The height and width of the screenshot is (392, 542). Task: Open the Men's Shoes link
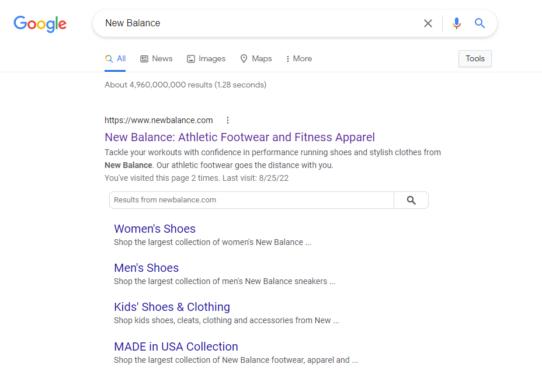pyautogui.click(x=146, y=268)
